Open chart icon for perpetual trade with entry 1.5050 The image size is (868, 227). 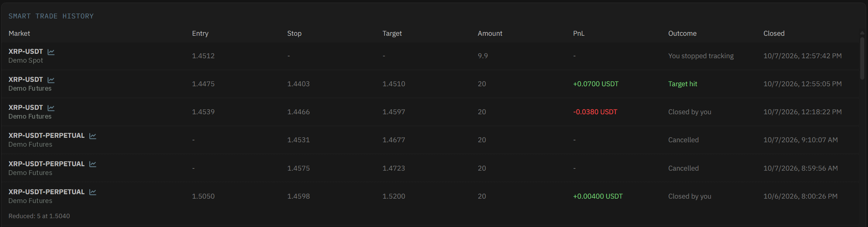click(x=93, y=192)
